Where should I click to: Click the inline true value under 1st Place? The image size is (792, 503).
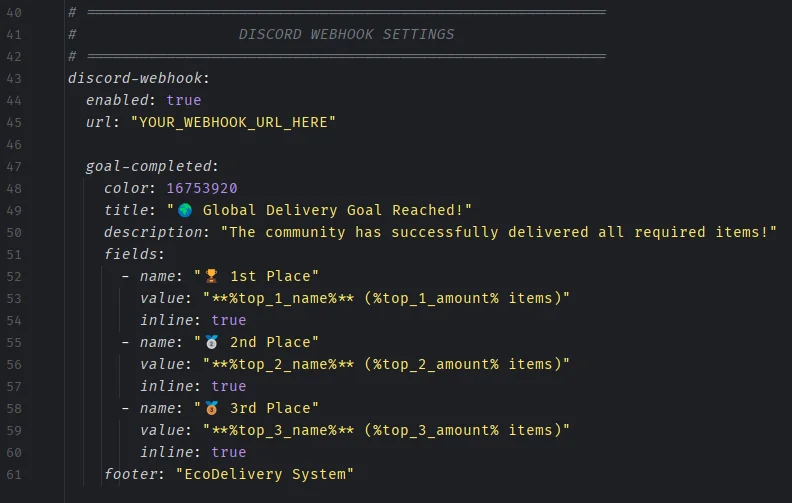(229, 320)
